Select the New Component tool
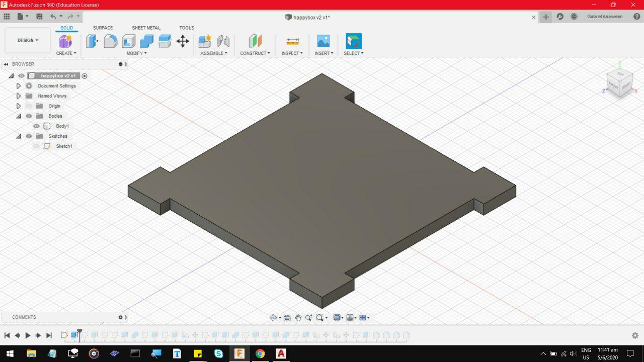644x362 pixels. pyautogui.click(x=205, y=41)
